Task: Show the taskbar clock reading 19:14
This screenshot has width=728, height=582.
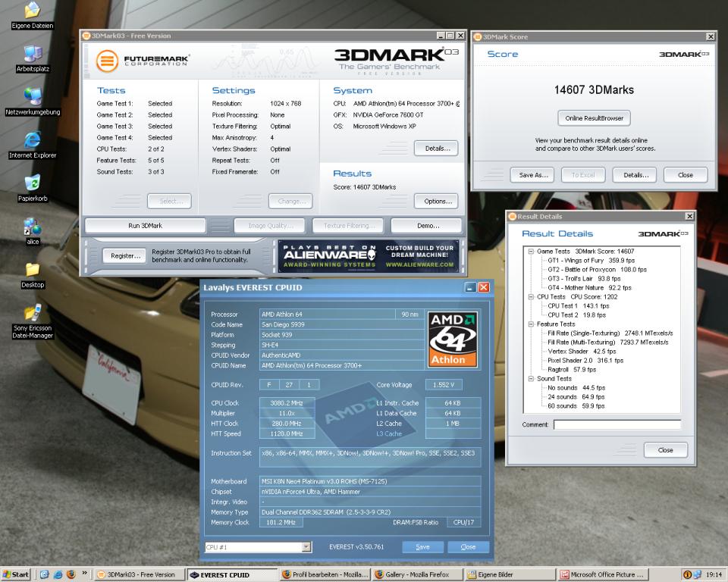Action: coord(714,574)
